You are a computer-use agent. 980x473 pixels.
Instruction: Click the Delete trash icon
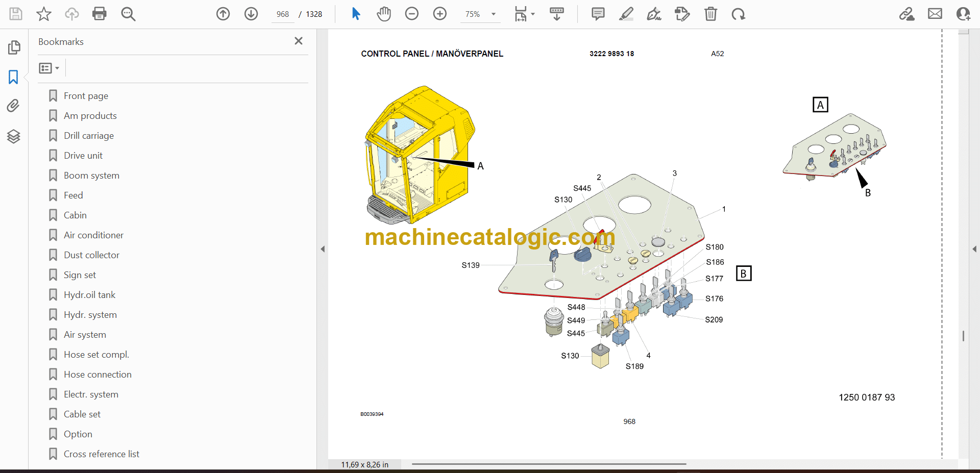pyautogui.click(x=710, y=14)
